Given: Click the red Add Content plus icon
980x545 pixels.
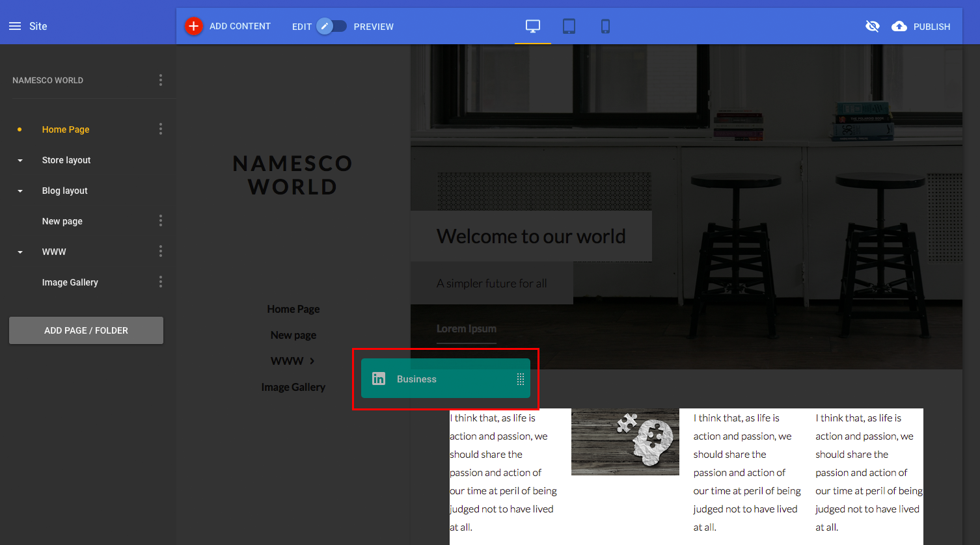Looking at the screenshot, I should pyautogui.click(x=194, y=26).
